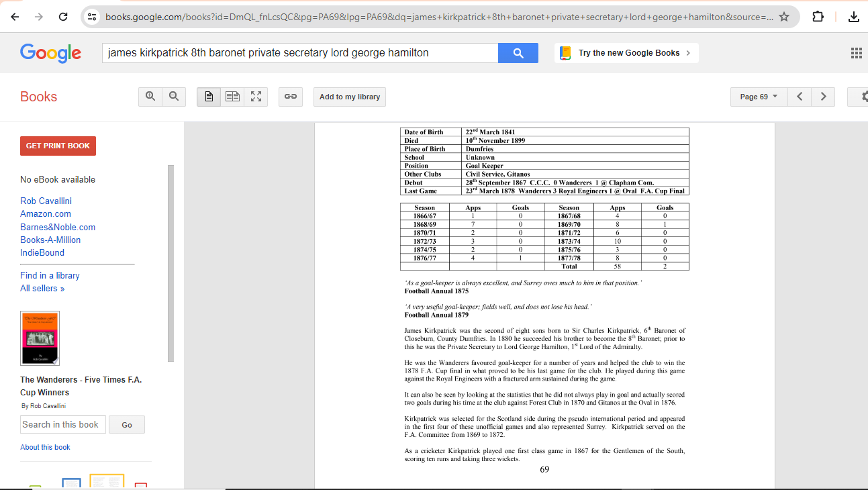This screenshot has width=868, height=490.
Task: Open site information icon in address bar
Action: tap(93, 17)
